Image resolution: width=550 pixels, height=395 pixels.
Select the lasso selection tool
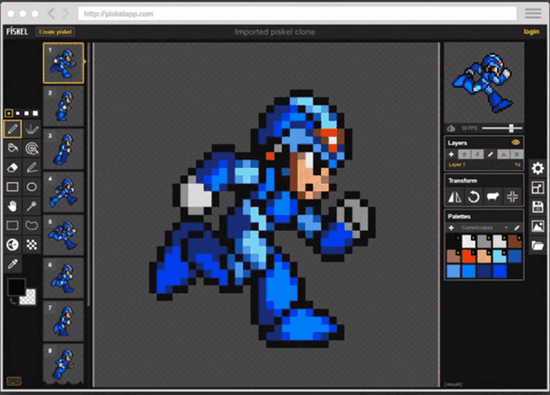tap(32, 225)
